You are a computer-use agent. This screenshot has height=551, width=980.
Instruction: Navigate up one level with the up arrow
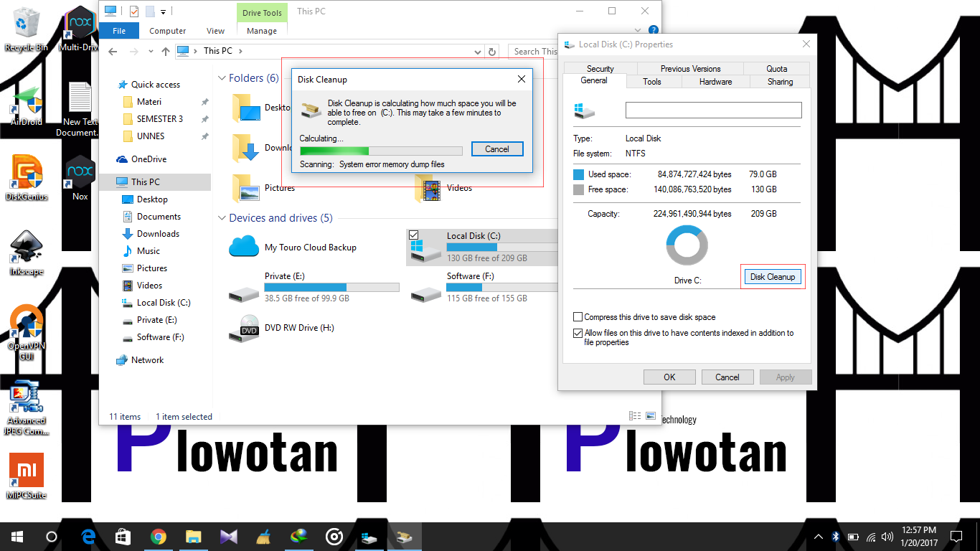[x=166, y=51]
